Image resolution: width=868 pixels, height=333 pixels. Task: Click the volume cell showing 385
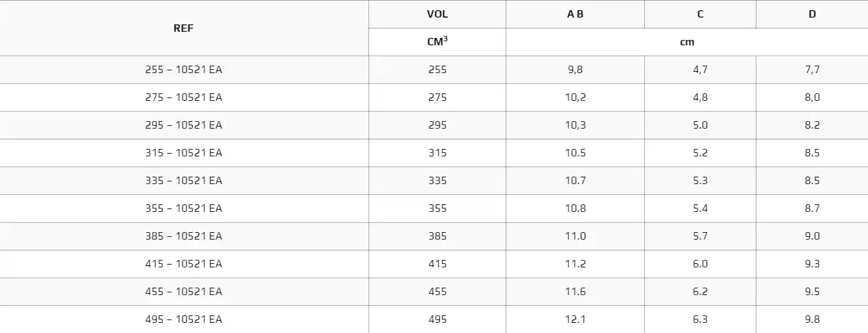(x=437, y=236)
